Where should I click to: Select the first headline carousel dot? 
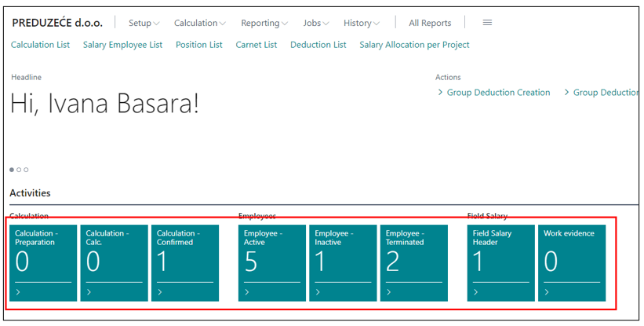pyautogui.click(x=12, y=170)
